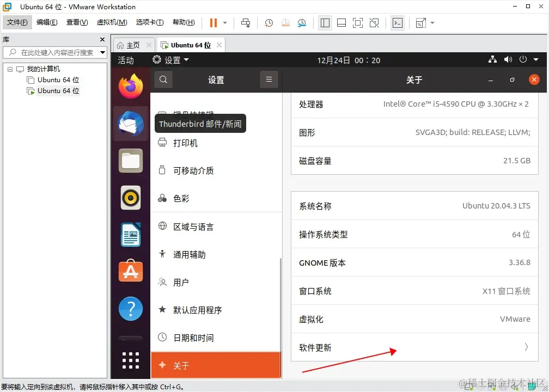This screenshot has width=549, height=392.
Task: Select 日期和时间 in settings sidebar
Action: 216,338
